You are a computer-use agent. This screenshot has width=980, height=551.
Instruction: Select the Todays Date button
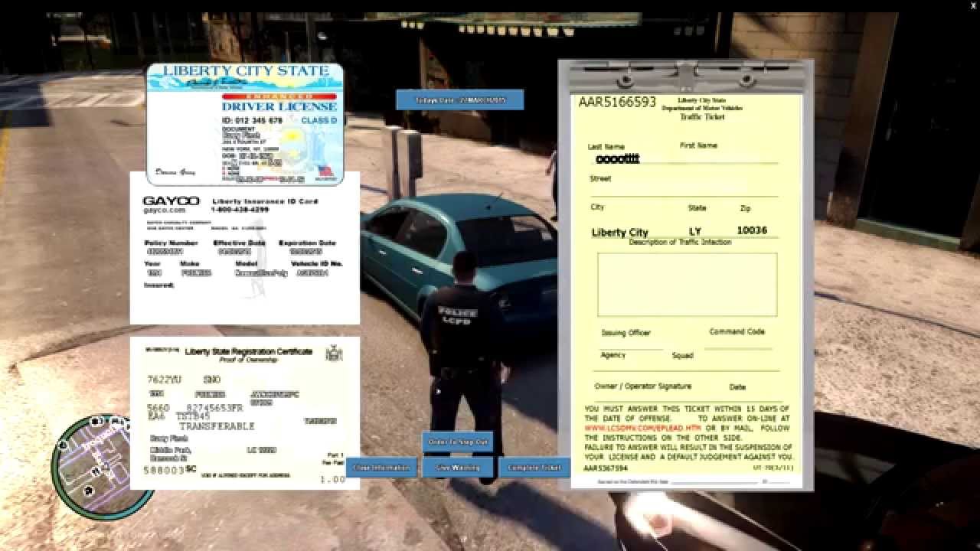click(460, 99)
